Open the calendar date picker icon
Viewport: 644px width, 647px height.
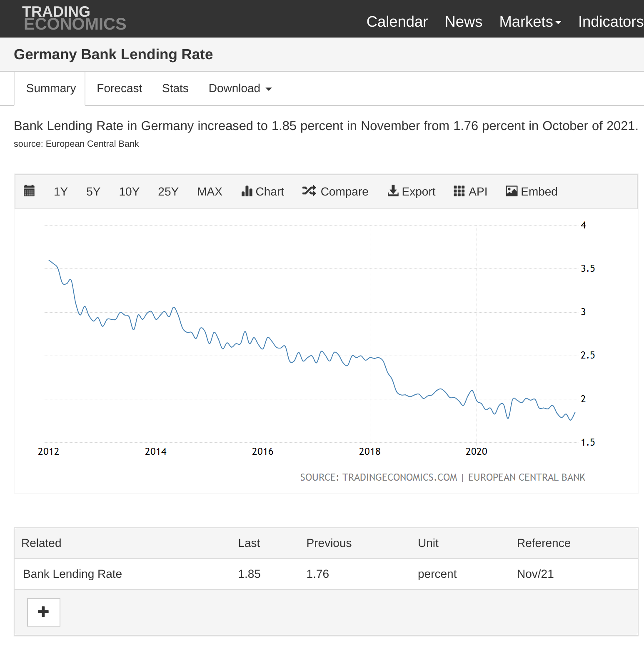[29, 191]
